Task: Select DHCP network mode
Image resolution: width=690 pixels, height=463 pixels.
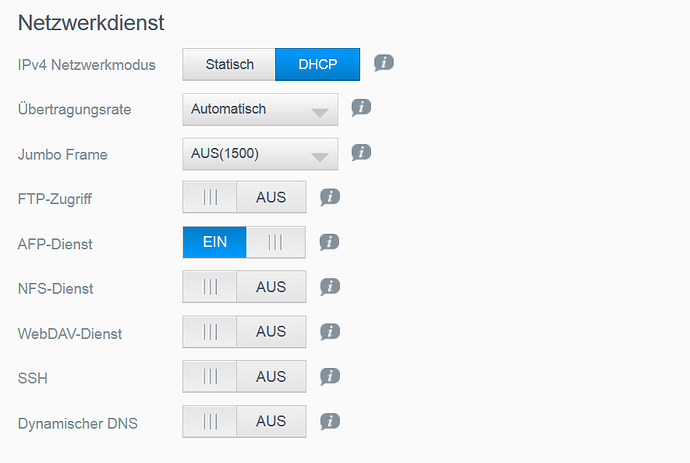Action: (317, 65)
